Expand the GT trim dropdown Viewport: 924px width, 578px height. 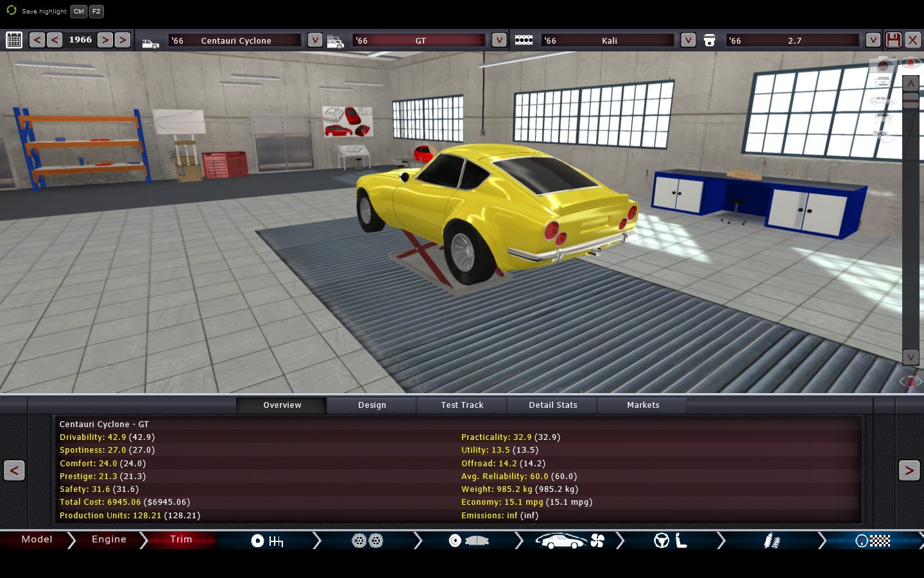[x=499, y=40]
